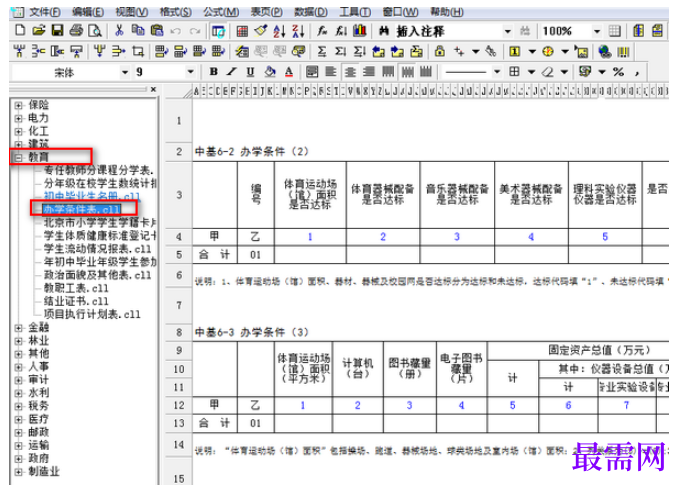Toggle center horizontal alignment
Image resolution: width=684 pixels, height=488 pixels.
(x=350, y=72)
